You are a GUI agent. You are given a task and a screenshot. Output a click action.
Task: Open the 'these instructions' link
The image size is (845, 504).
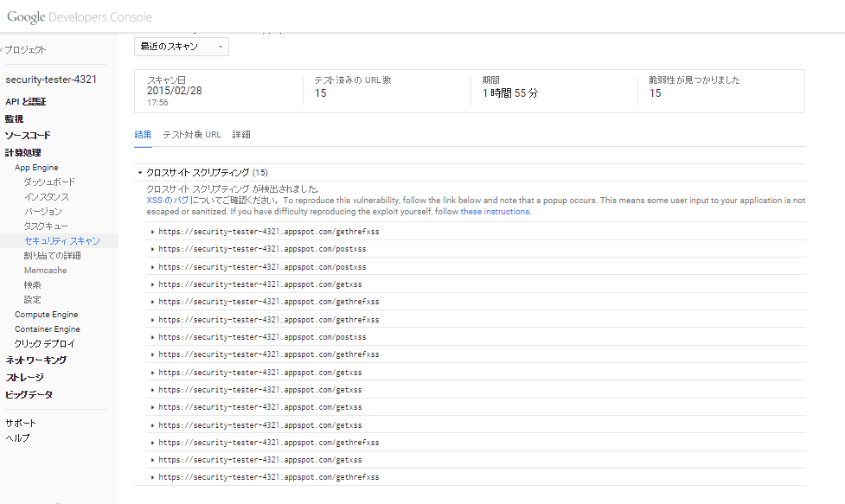495,212
